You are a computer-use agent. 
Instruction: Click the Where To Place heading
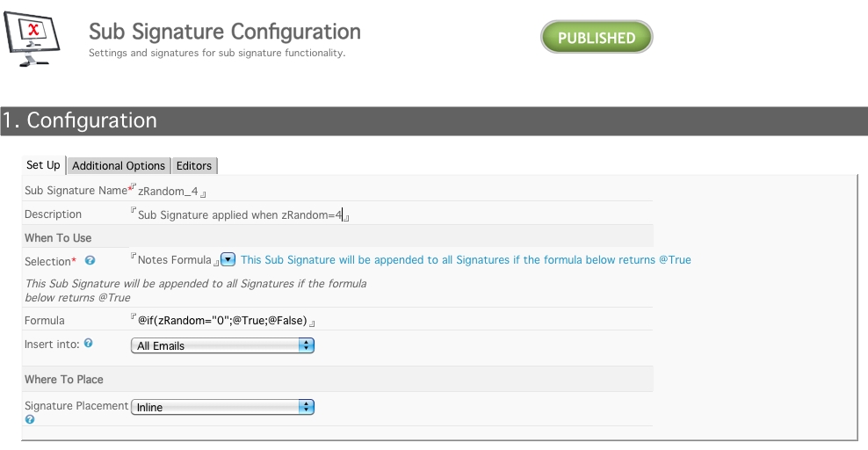tap(63, 379)
